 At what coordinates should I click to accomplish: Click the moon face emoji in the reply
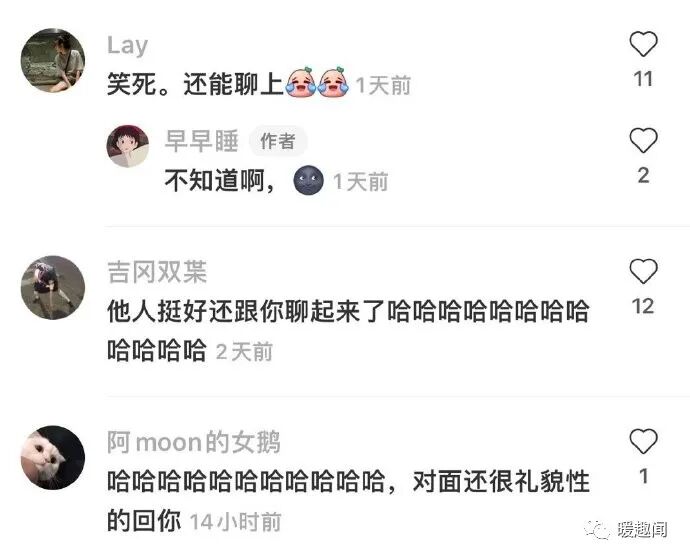tap(308, 180)
